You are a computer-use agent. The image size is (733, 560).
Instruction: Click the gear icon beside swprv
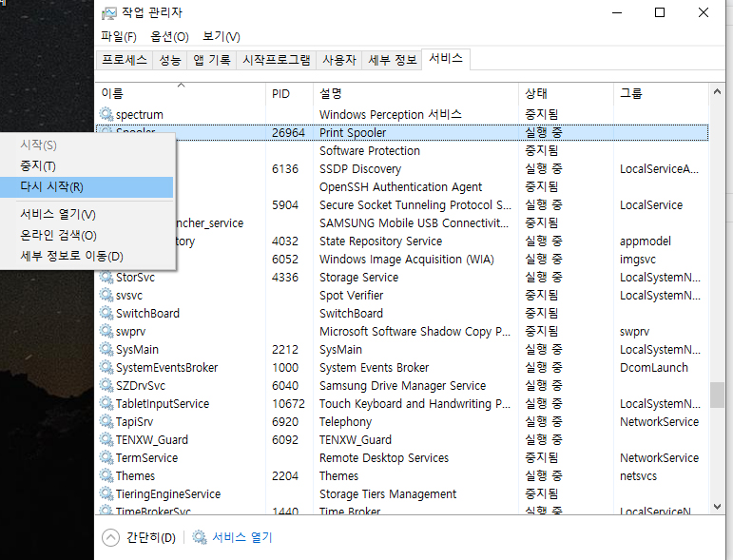pos(106,331)
